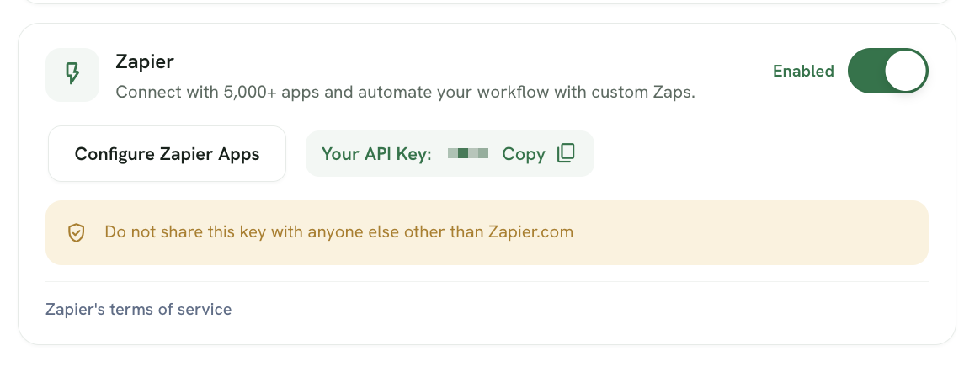Click the masked API key value
This screenshot has height=367, width=980.
pyautogui.click(x=468, y=154)
